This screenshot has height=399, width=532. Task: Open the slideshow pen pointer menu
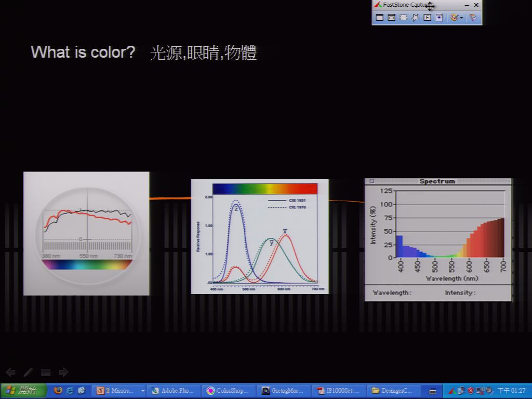tap(28, 372)
